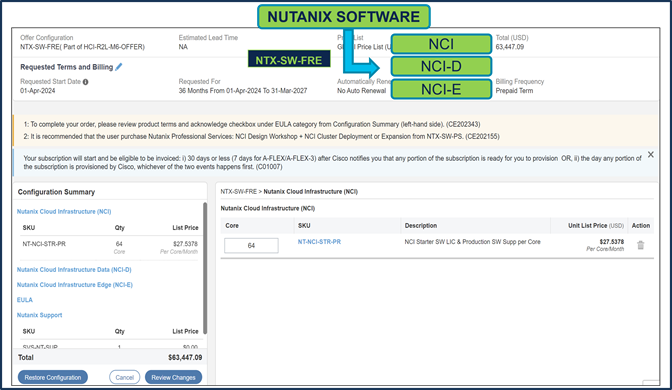This screenshot has width=672, height=390.
Task: Click the Professional Services recommendation CE202155
Action: tap(261, 136)
